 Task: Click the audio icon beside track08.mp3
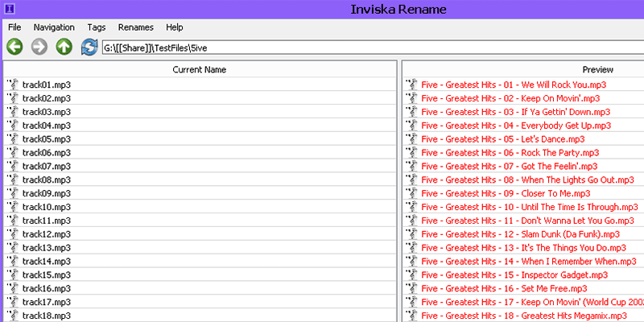click(13, 179)
